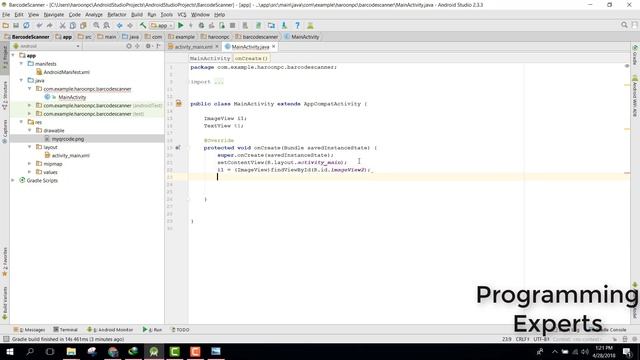Toggle the Captures side tab
Viewport: 640px width, 360px height.
(5, 131)
